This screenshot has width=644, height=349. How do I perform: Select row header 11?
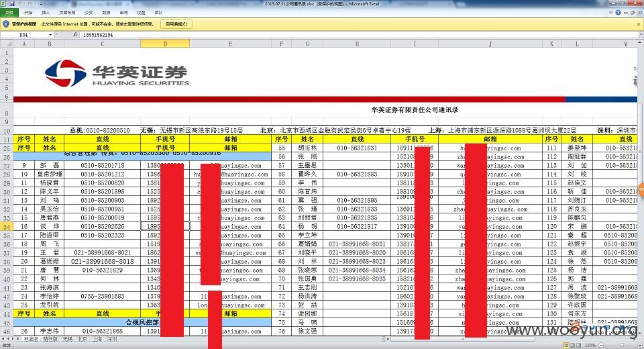pyautogui.click(x=7, y=139)
